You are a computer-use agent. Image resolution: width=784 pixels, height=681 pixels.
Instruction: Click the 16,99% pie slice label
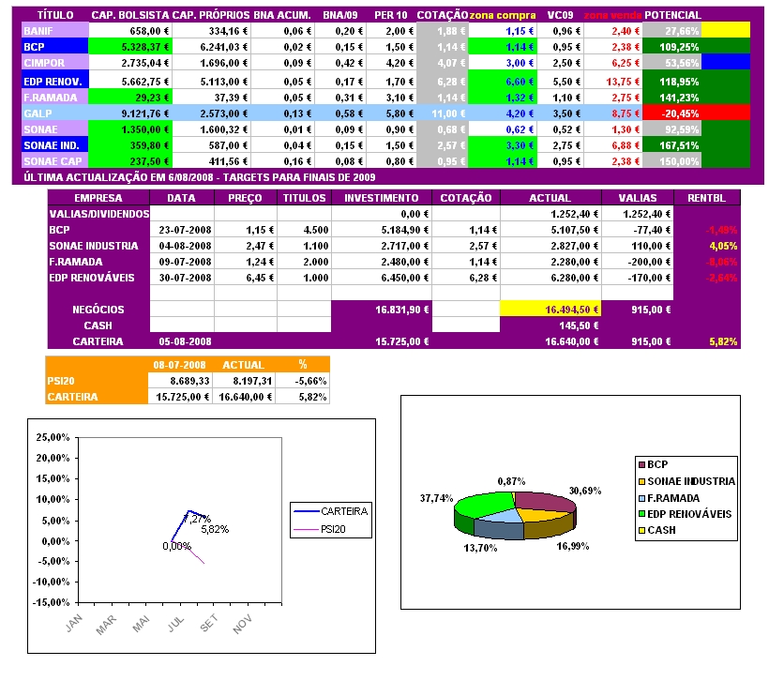tap(572, 546)
